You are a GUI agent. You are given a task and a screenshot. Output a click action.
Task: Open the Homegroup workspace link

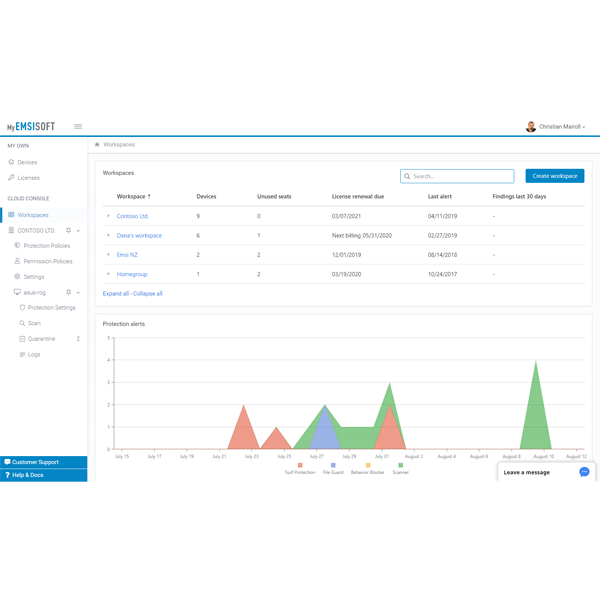pyautogui.click(x=132, y=274)
